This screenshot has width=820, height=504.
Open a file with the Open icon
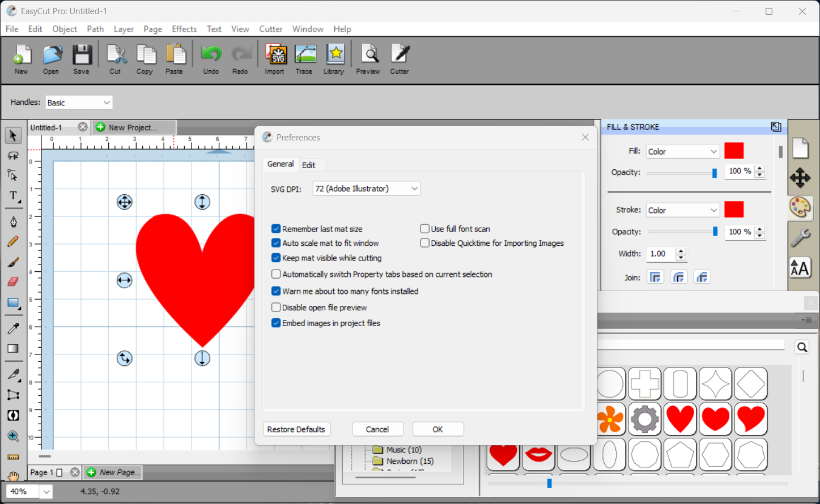[52, 59]
